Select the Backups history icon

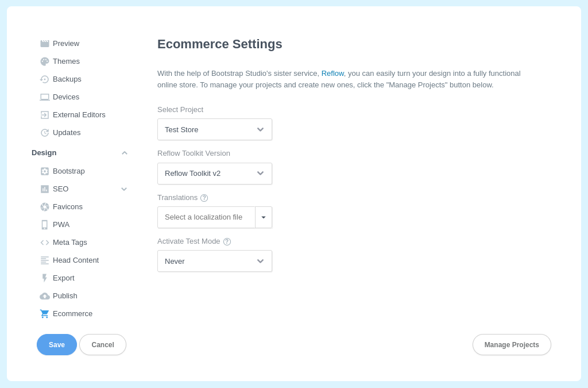click(44, 79)
